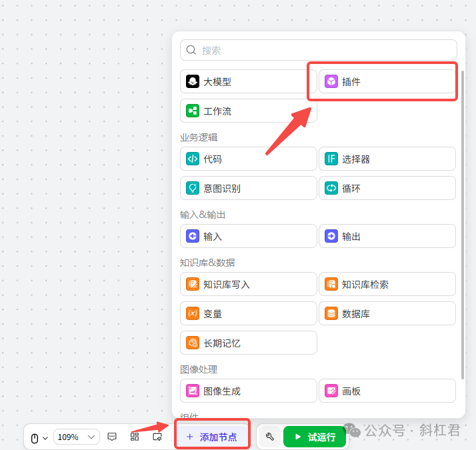Add a 画板 node
476x450 pixels.
[x=387, y=391]
